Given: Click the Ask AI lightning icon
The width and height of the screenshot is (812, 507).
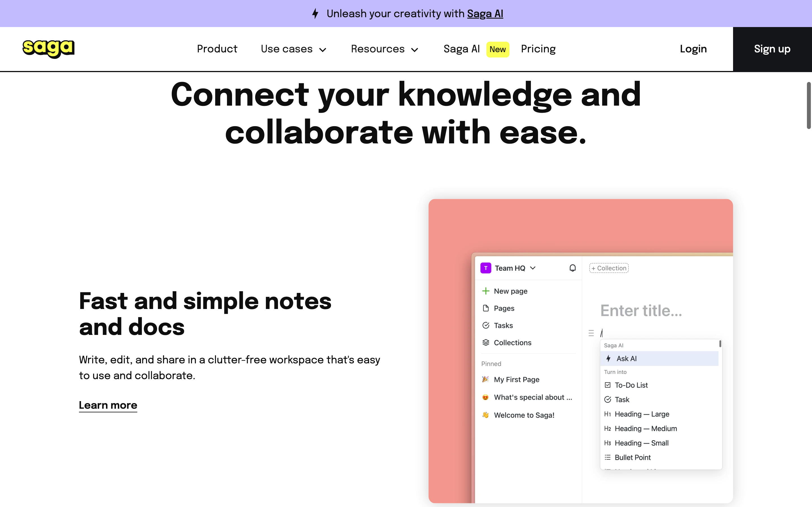Looking at the screenshot, I should coord(608,359).
